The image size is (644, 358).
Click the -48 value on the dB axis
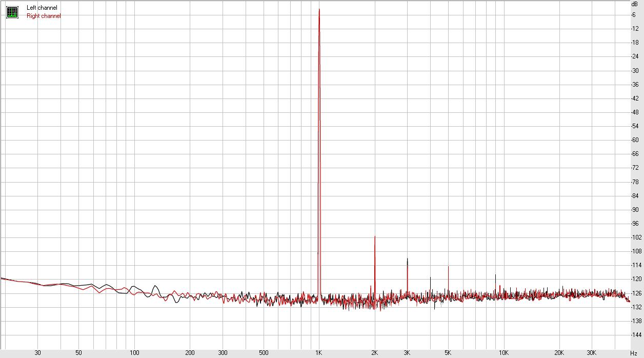634,112
